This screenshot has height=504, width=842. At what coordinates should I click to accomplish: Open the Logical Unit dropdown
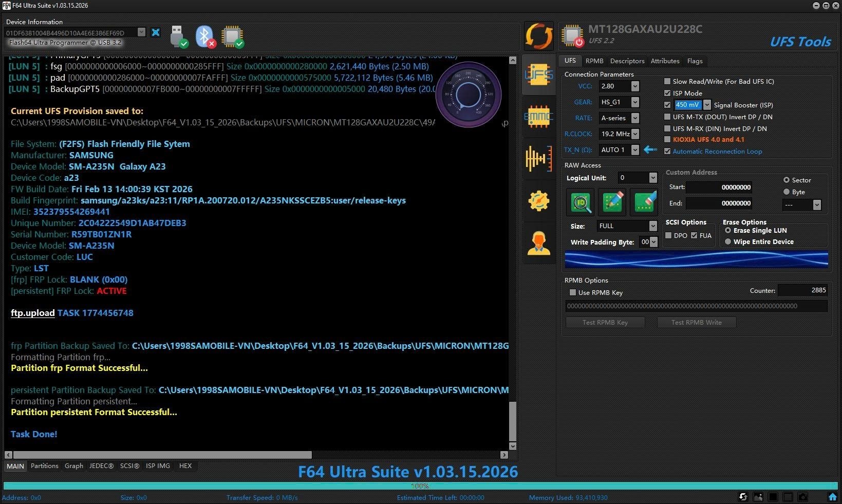(653, 178)
